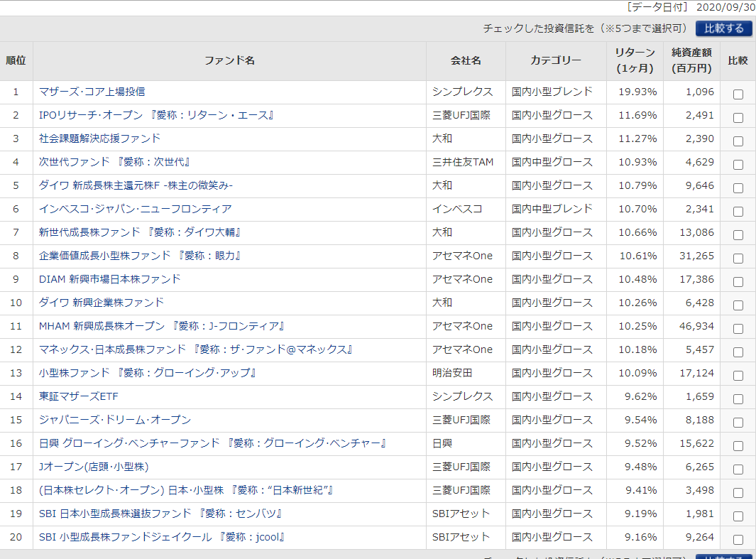
Task: Open the 企業価値成長小型株ファンド link
Action: tap(140, 256)
